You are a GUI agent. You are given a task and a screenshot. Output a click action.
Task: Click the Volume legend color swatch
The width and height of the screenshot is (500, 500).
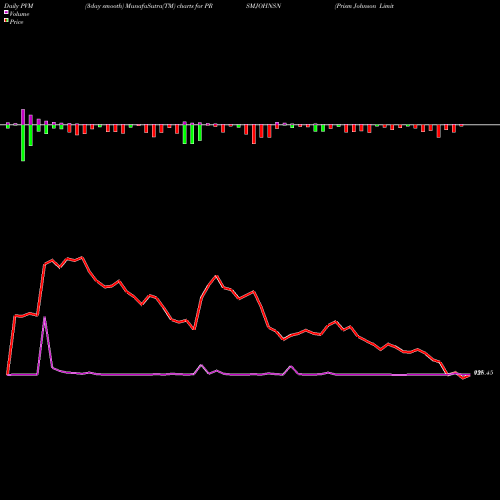[x=6, y=13]
